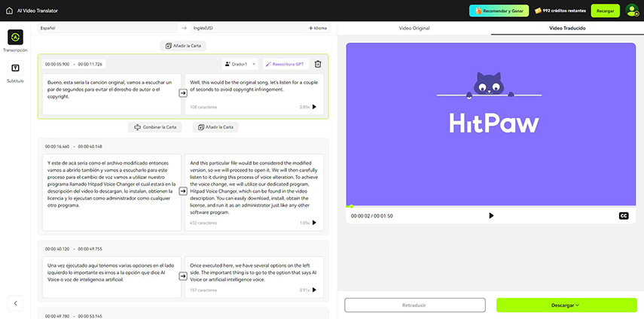The height and width of the screenshot is (319, 644).
Task: Add another language with Idioma button
Action: pos(318,28)
